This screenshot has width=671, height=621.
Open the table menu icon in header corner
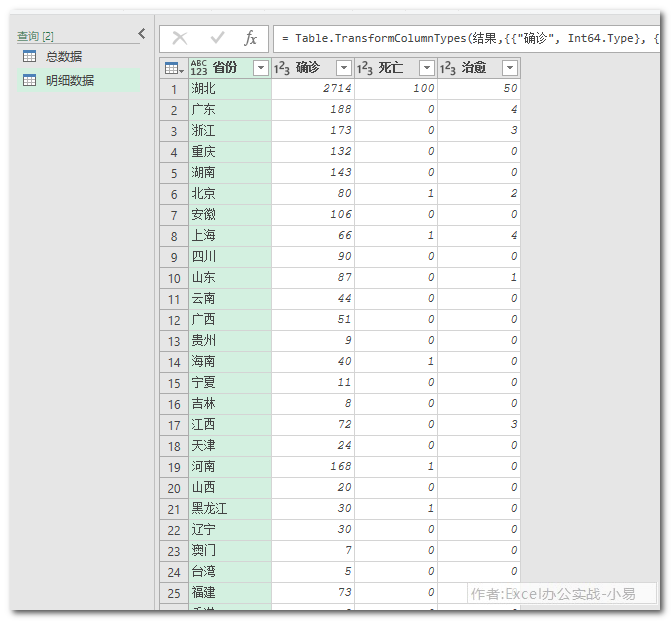pos(174,68)
